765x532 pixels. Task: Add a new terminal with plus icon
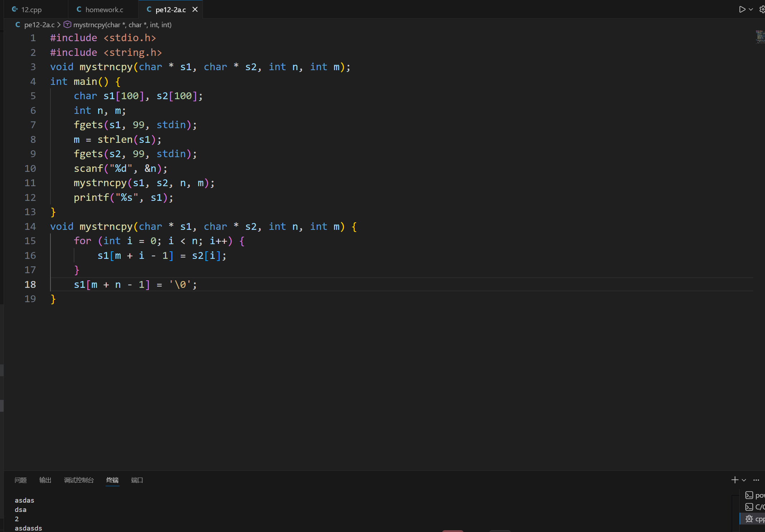[735, 480]
